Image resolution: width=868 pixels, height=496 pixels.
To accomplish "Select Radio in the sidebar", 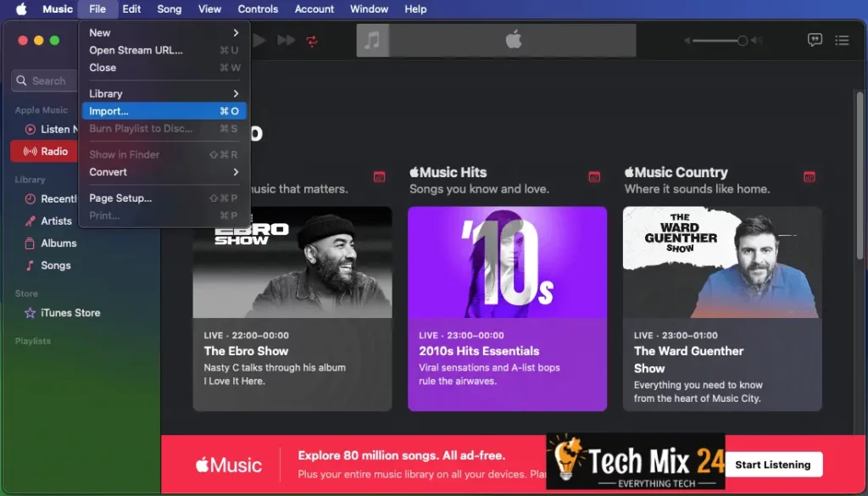I will 46,151.
